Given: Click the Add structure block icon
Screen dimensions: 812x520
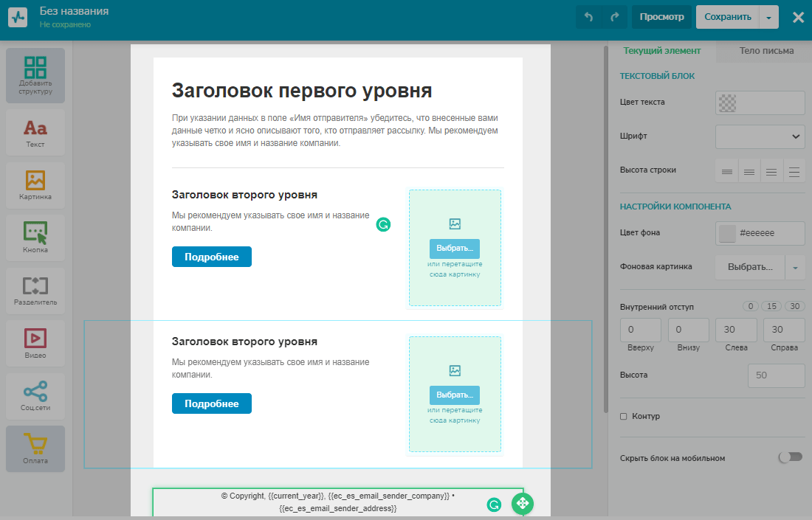Looking at the screenshot, I should click(35, 75).
